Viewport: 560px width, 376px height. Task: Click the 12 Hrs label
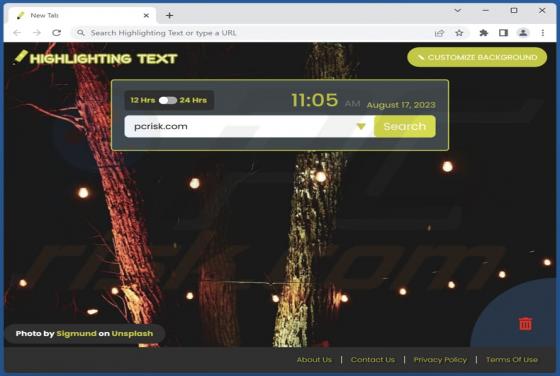(x=142, y=100)
